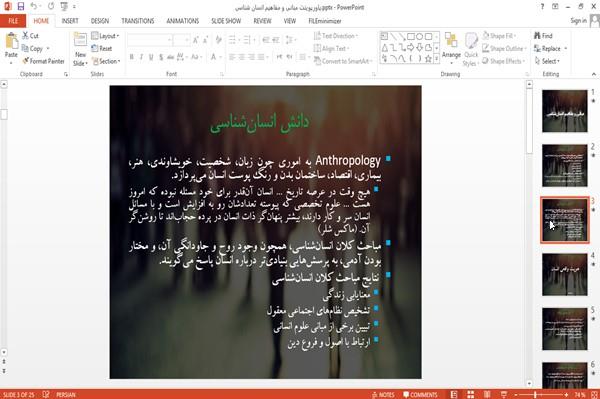Cut the selection with the scissors icon
Viewport: 600px width, 399px height.
coord(30,36)
